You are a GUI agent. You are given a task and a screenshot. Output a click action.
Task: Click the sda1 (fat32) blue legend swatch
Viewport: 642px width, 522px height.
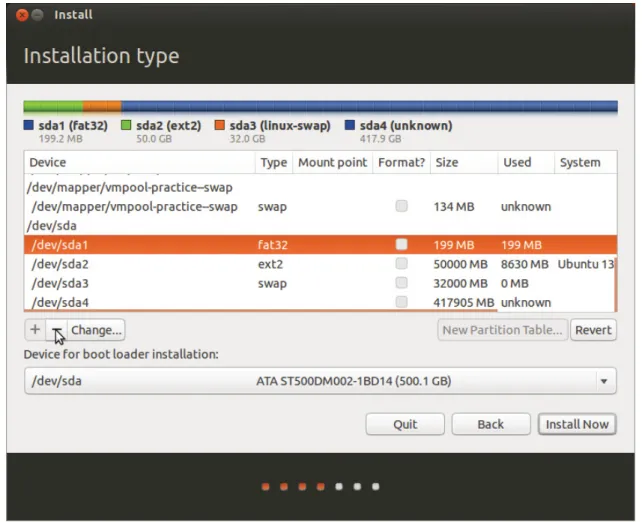pos(28,125)
